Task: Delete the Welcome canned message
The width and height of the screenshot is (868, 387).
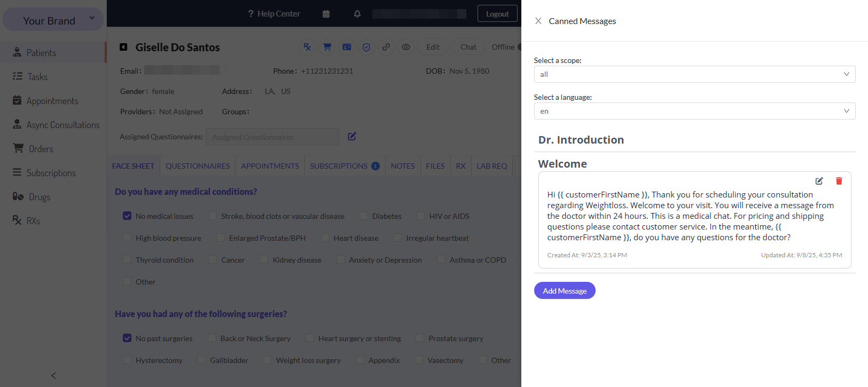Action: coord(839,181)
